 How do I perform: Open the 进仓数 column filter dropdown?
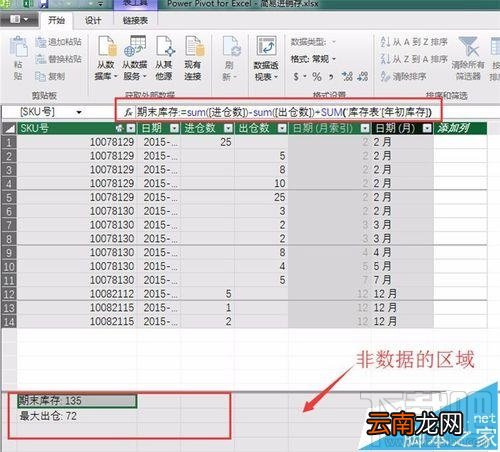tap(228, 128)
